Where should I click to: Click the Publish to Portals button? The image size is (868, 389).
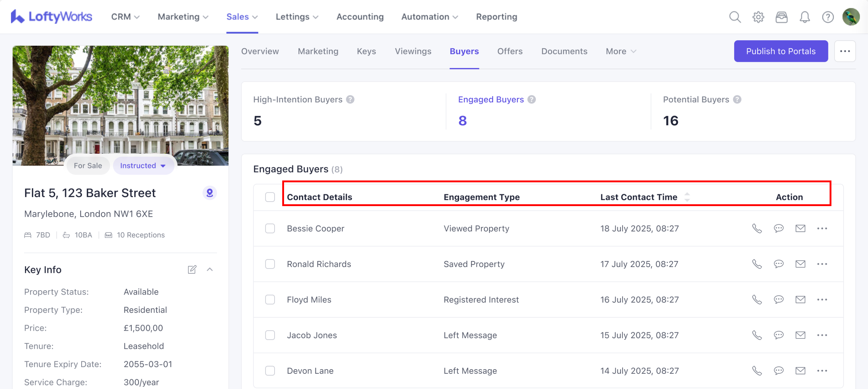pyautogui.click(x=781, y=51)
